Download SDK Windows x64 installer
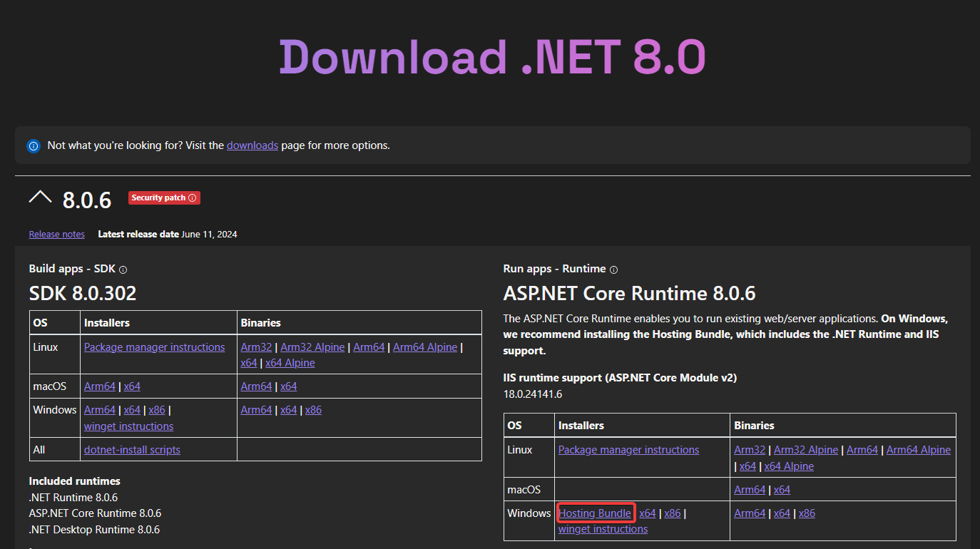Image resolution: width=980 pixels, height=549 pixels. tap(132, 410)
